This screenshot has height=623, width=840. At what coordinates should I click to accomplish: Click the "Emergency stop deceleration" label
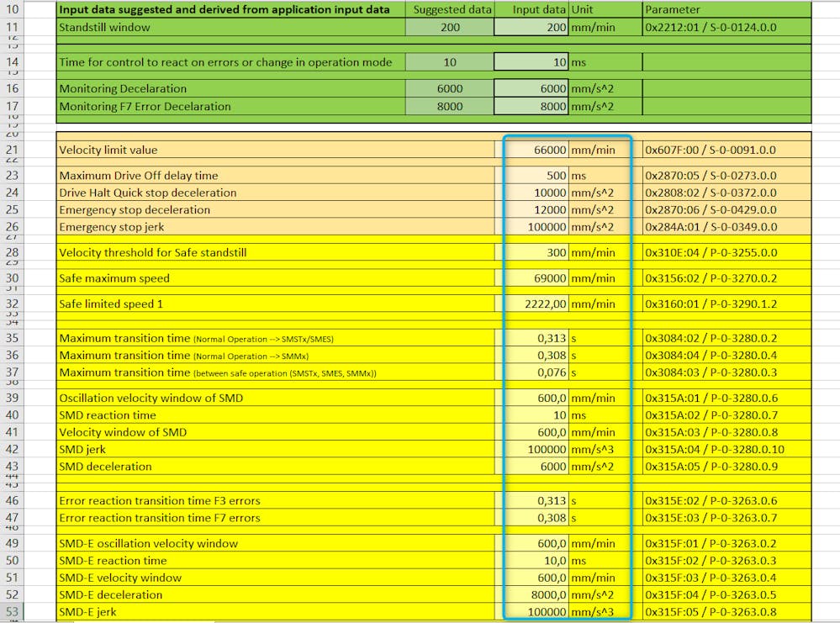[x=275, y=210]
